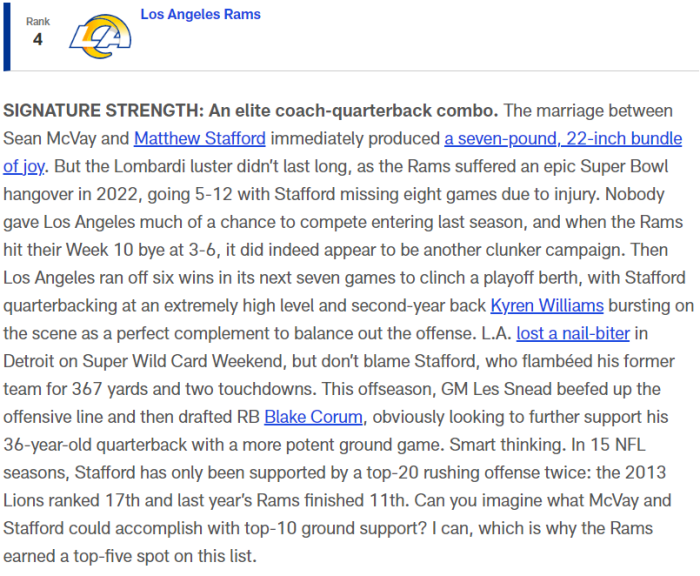Image resolution: width=700 pixels, height=576 pixels.
Task: Follow the 'lost a nail-biter' link
Action: click(573, 333)
